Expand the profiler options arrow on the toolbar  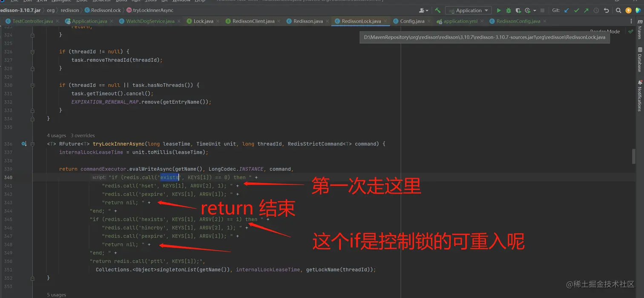[x=534, y=10]
